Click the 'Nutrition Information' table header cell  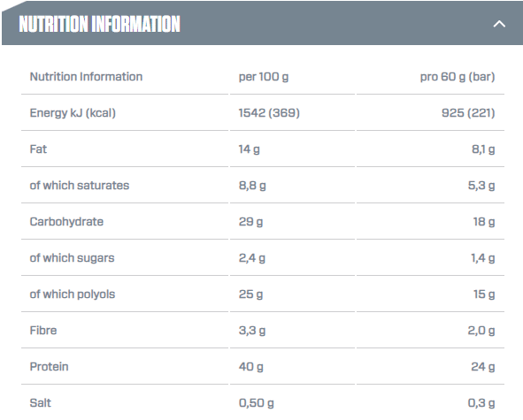(86, 77)
